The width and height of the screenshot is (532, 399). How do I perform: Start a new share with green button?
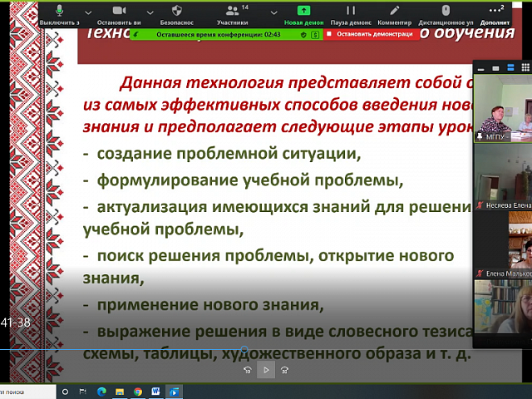click(x=303, y=10)
